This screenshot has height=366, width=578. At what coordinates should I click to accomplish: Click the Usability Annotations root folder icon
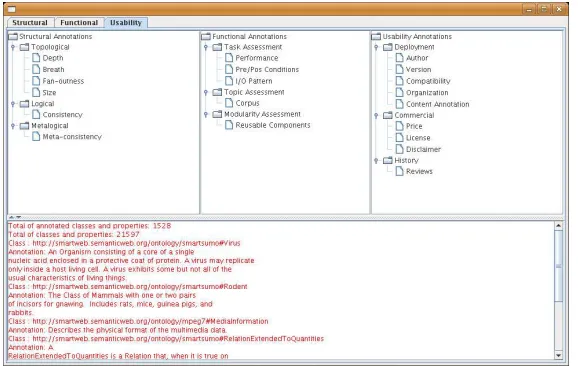(376, 36)
